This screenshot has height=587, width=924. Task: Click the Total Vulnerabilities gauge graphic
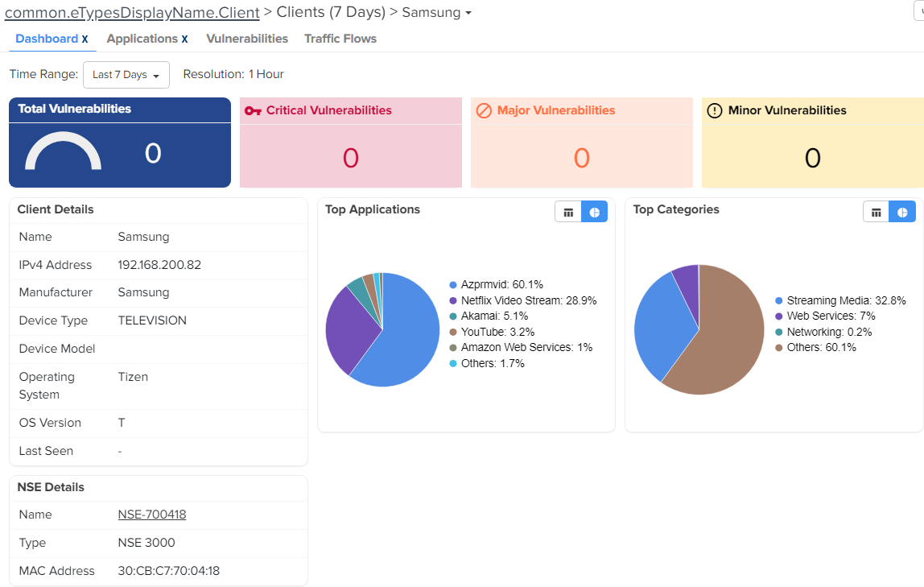tap(63, 152)
